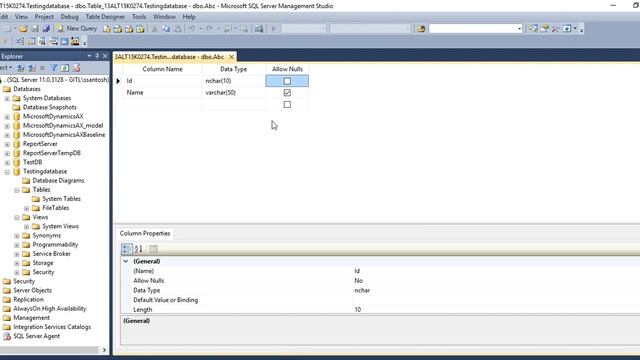The width and height of the screenshot is (640, 360).
Task: Click the Refresh icon in Object Explorer toolbar
Action: 64,68
